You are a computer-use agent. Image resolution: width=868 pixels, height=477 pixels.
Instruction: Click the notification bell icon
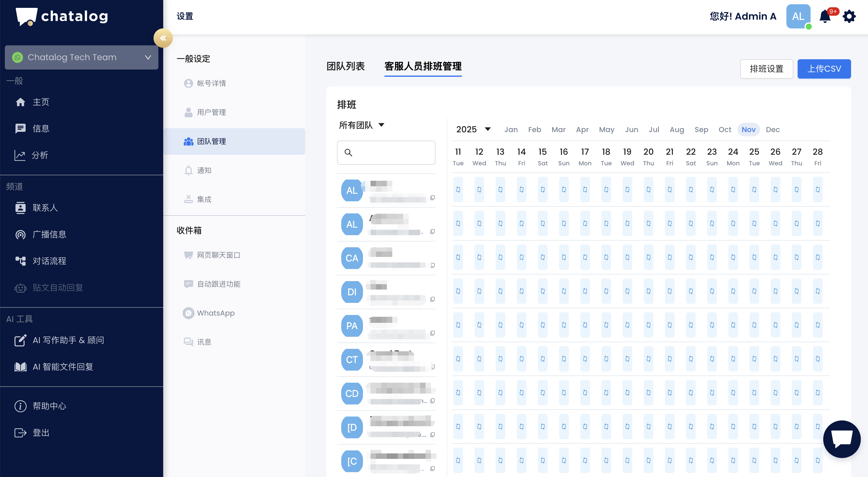(825, 16)
